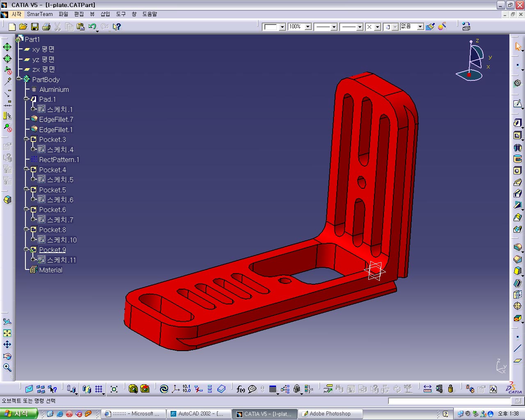Click the Save file icon
525x420 pixels.
pos(35,27)
